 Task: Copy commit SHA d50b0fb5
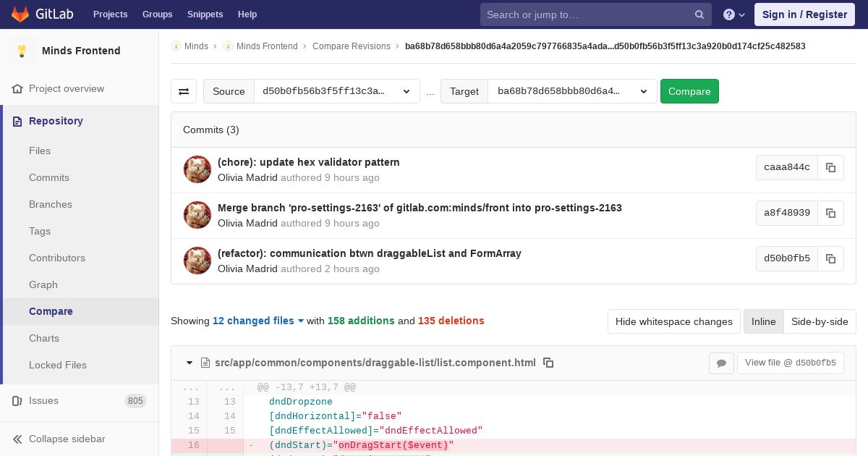click(x=830, y=258)
